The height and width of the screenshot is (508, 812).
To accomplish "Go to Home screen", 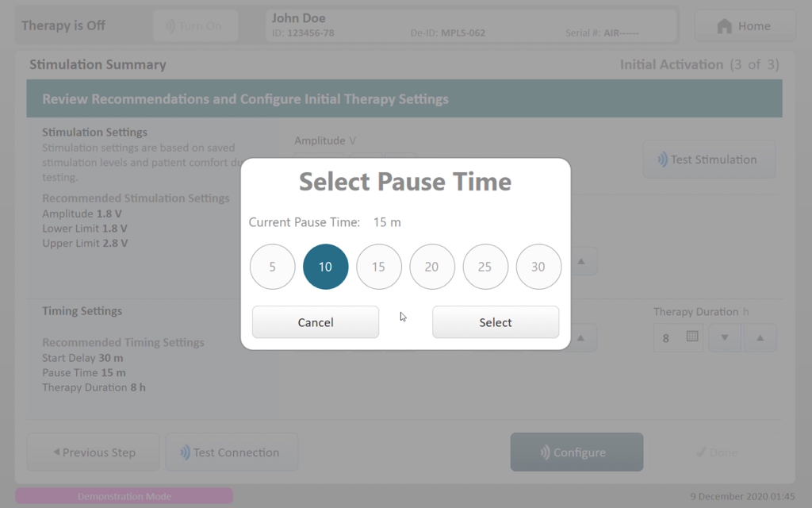I will pyautogui.click(x=745, y=25).
